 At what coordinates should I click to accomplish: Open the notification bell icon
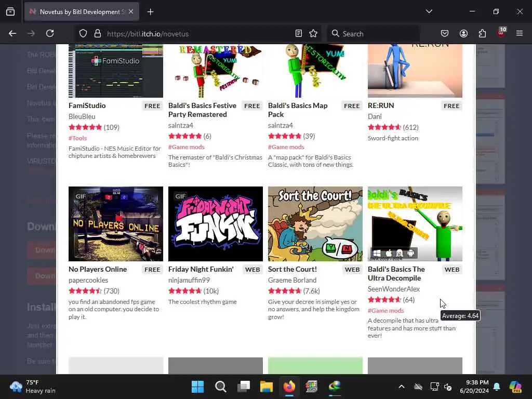pyautogui.click(x=497, y=387)
